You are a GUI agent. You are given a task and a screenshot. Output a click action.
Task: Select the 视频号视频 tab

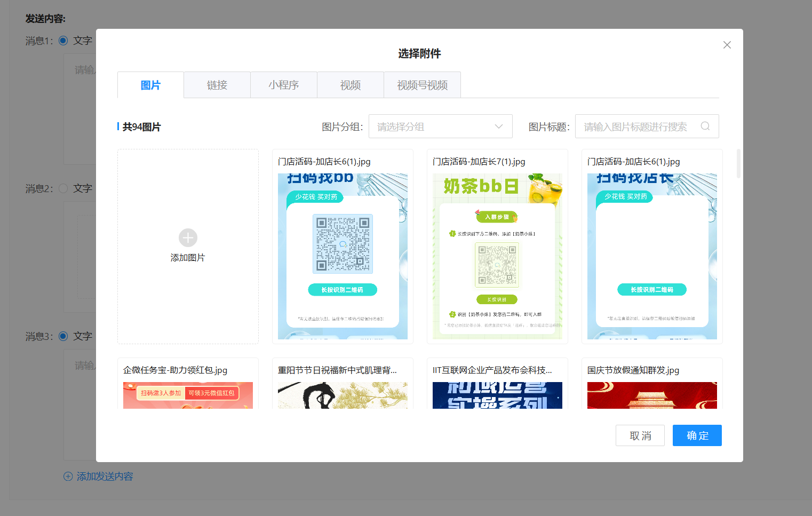(x=422, y=85)
